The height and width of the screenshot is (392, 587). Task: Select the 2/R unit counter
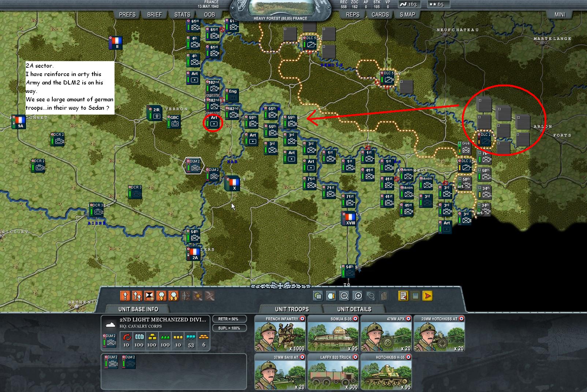pos(155,113)
